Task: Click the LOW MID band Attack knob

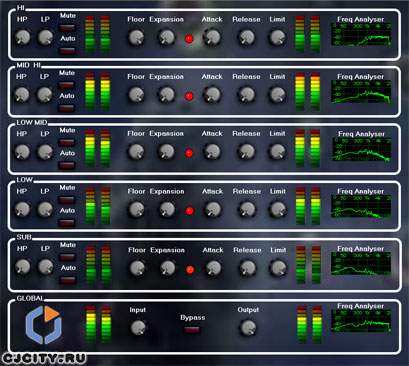Action: [212, 152]
